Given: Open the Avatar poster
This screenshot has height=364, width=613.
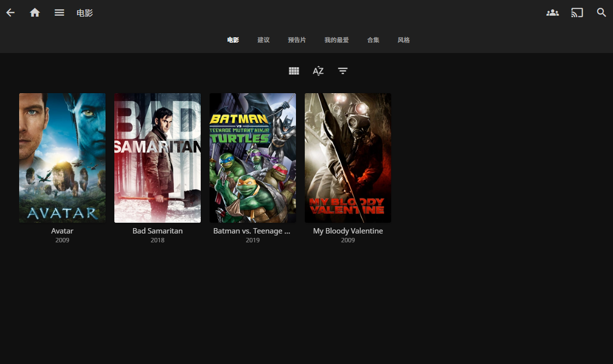Looking at the screenshot, I should pyautogui.click(x=62, y=158).
